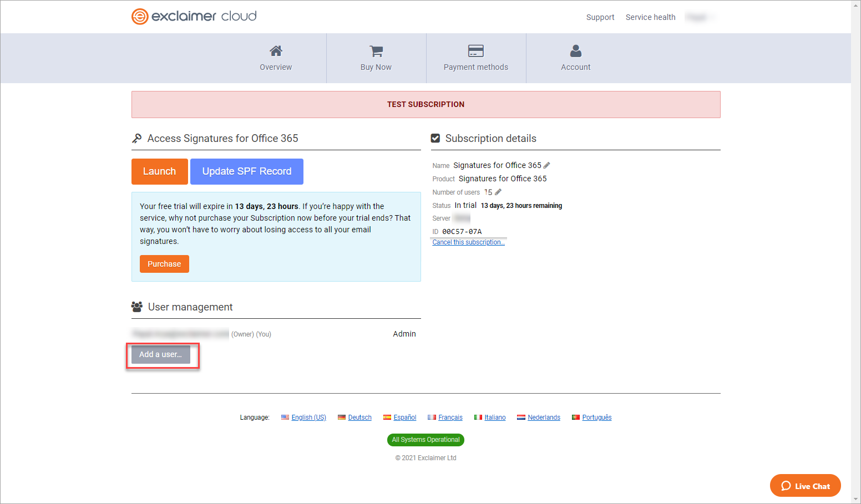The height and width of the screenshot is (504, 861).
Task: Click the Add a user button
Action: [160, 354]
